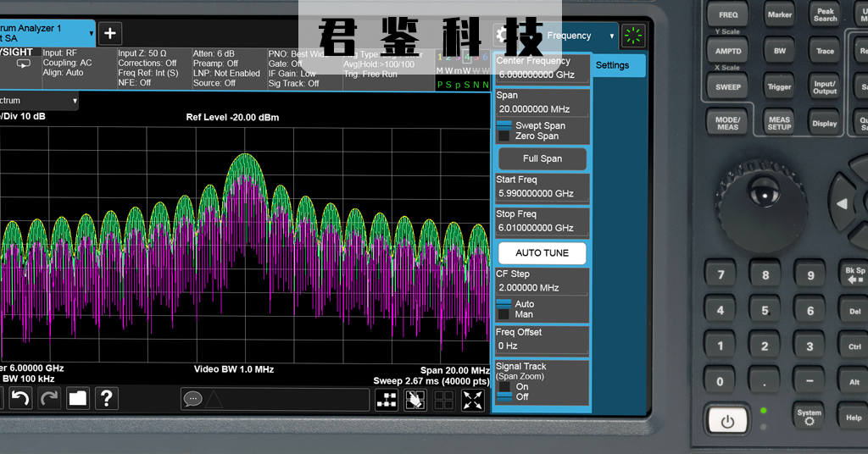Click the redo arrow icon
The width and height of the screenshot is (868, 454).
tap(49, 398)
